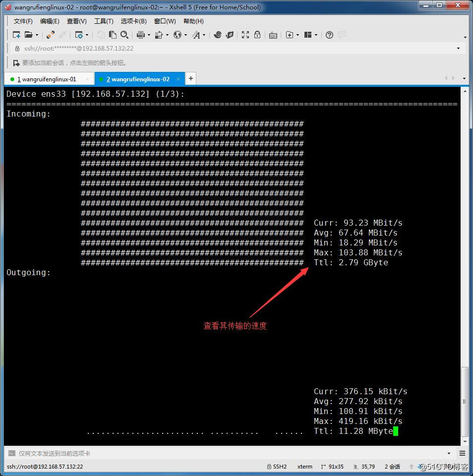Click the New session toolbar icon
The width and height of the screenshot is (473, 476).
[x=16, y=35]
